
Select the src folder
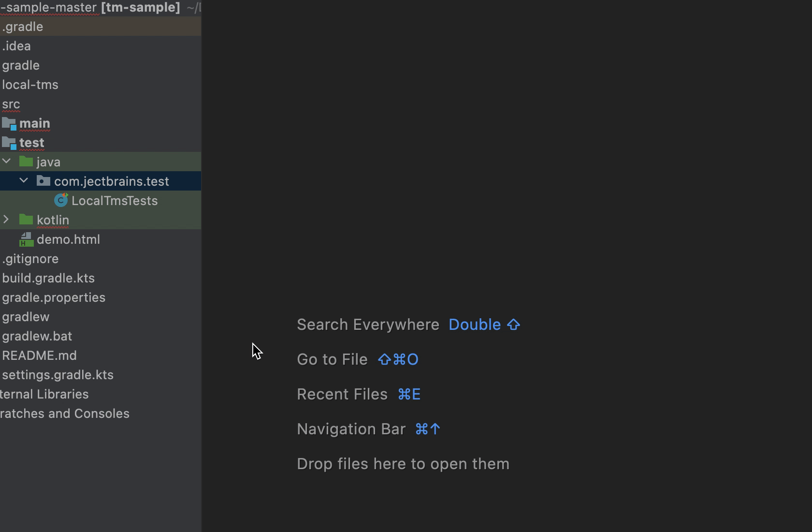tap(11, 104)
